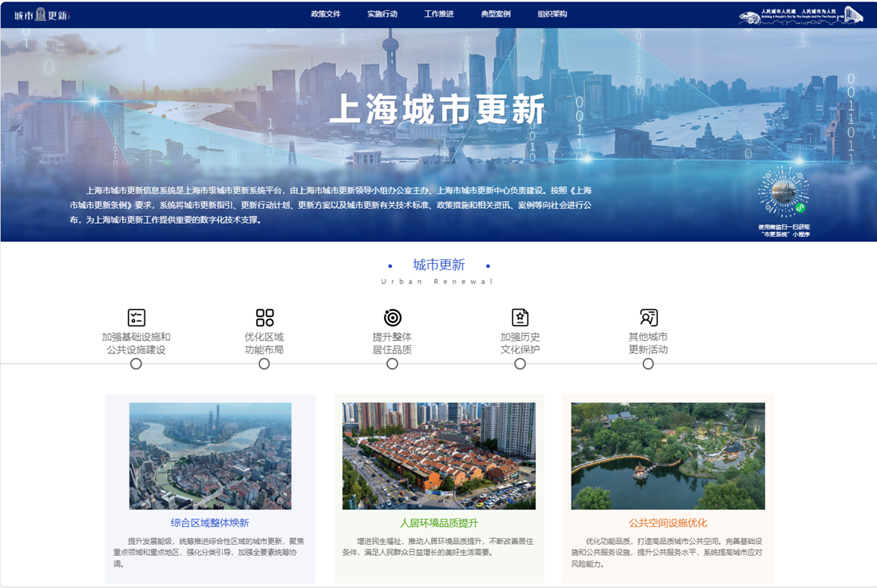
Task: Open the 实施行动 menu
Action: coord(382,14)
